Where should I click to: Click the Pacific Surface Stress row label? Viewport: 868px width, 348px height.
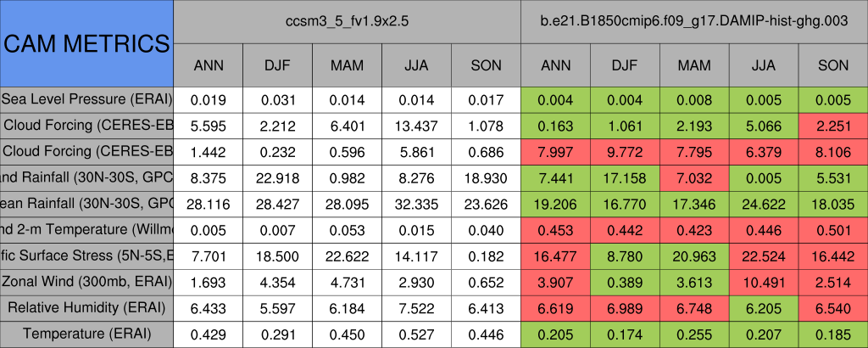[86, 255]
